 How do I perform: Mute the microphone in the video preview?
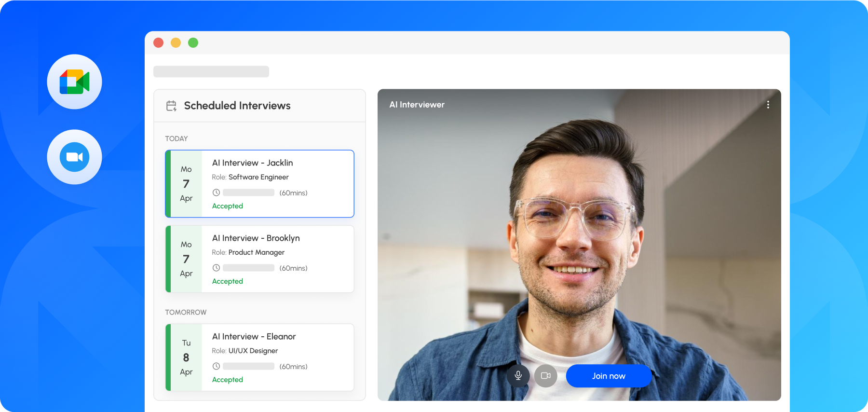[518, 375]
